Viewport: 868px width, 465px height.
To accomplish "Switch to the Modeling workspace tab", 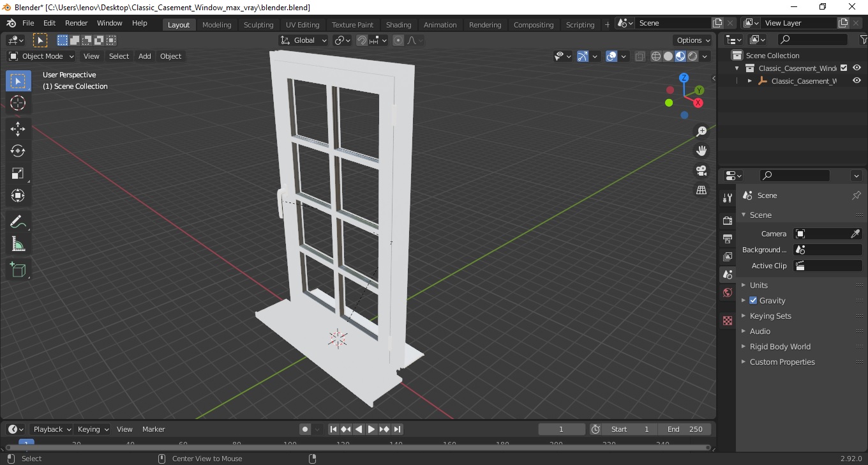I will [x=217, y=25].
